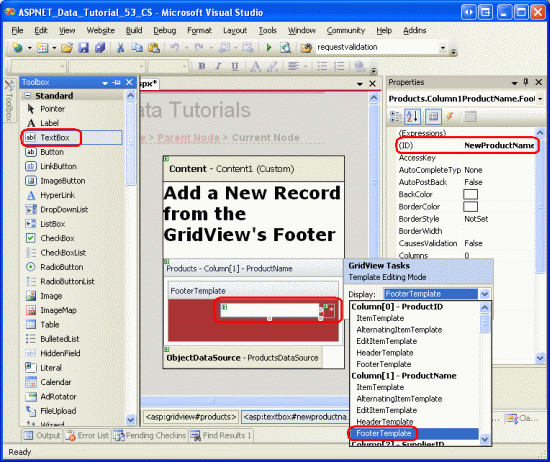Open the Display FooterTemplate dropdown arrow
The height and width of the screenshot is (462, 550).
[x=484, y=294]
